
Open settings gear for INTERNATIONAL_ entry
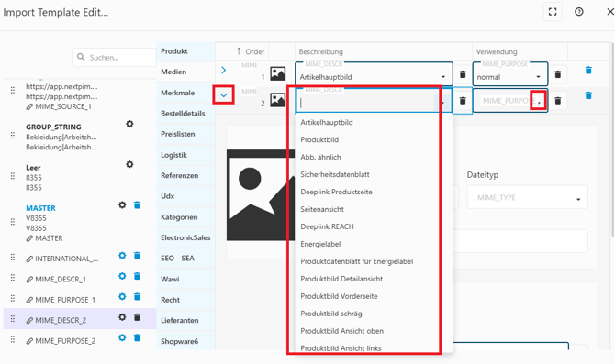click(x=122, y=256)
